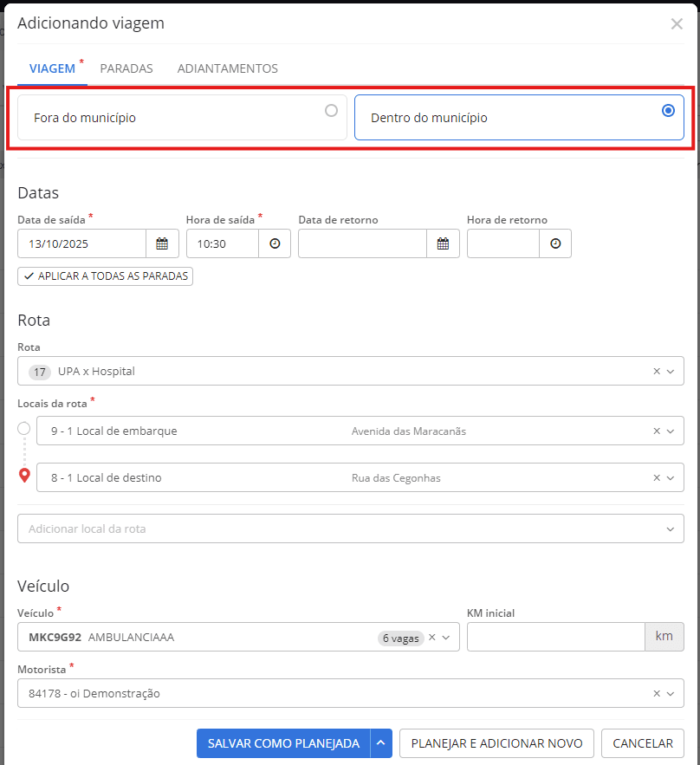Clear the selected vehicle MKC9G92
Viewport: 700px width, 765px height.
point(432,638)
